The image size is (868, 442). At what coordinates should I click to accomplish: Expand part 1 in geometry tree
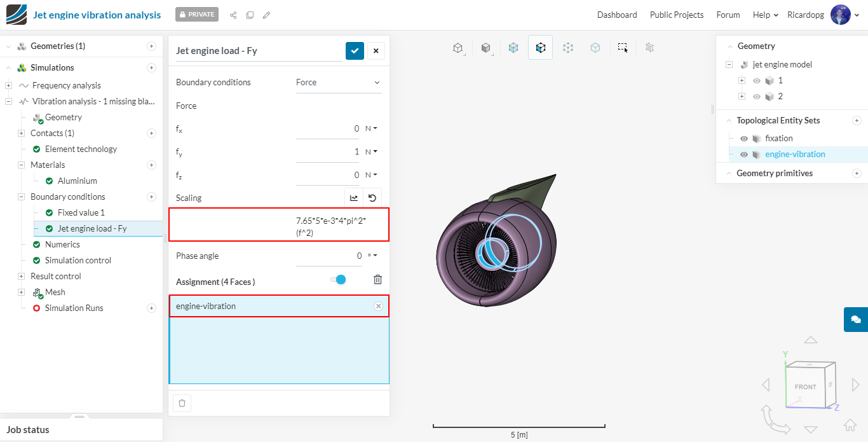(742, 81)
